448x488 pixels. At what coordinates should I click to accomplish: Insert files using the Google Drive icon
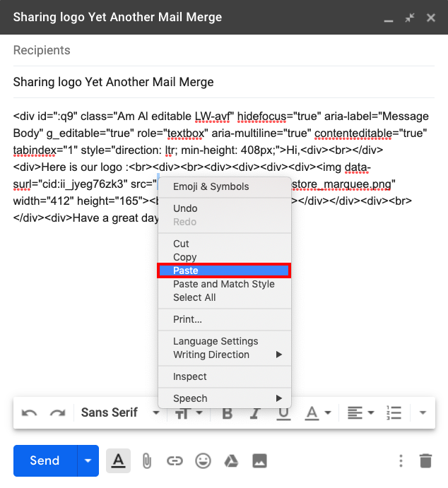point(231,461)
